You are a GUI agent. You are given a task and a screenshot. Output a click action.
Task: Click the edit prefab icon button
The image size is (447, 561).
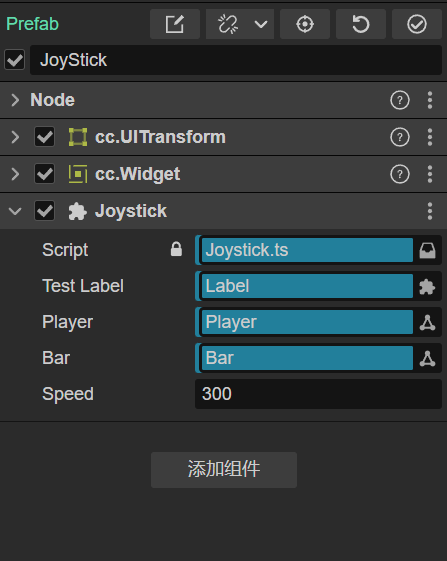tap(175, 24)
